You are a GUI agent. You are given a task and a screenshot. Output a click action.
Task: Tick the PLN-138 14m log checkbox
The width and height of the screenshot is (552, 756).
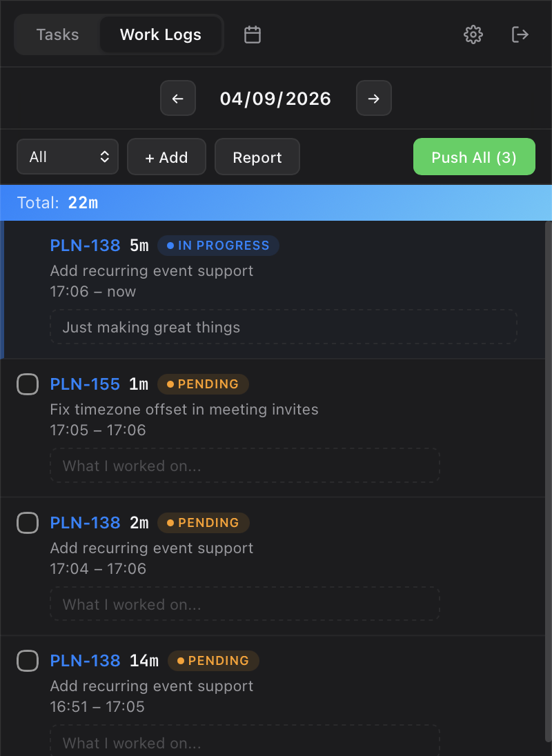[28, 661]
